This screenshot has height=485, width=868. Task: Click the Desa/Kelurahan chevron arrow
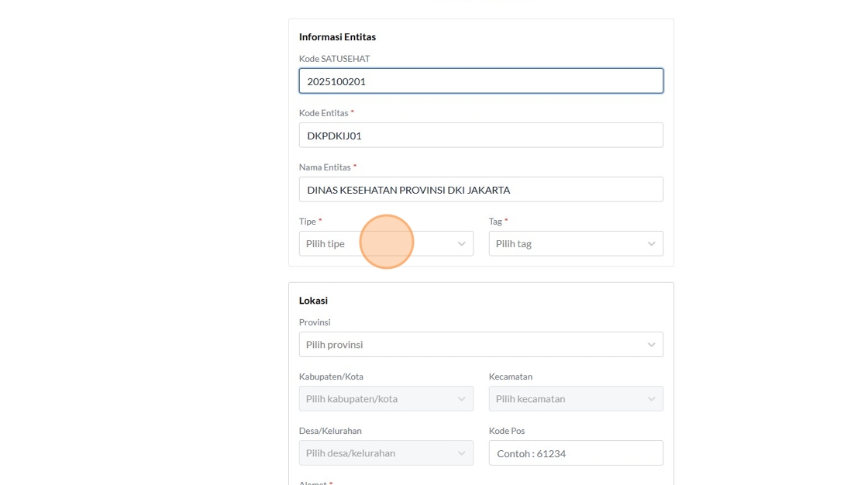(x=461, y=453)
